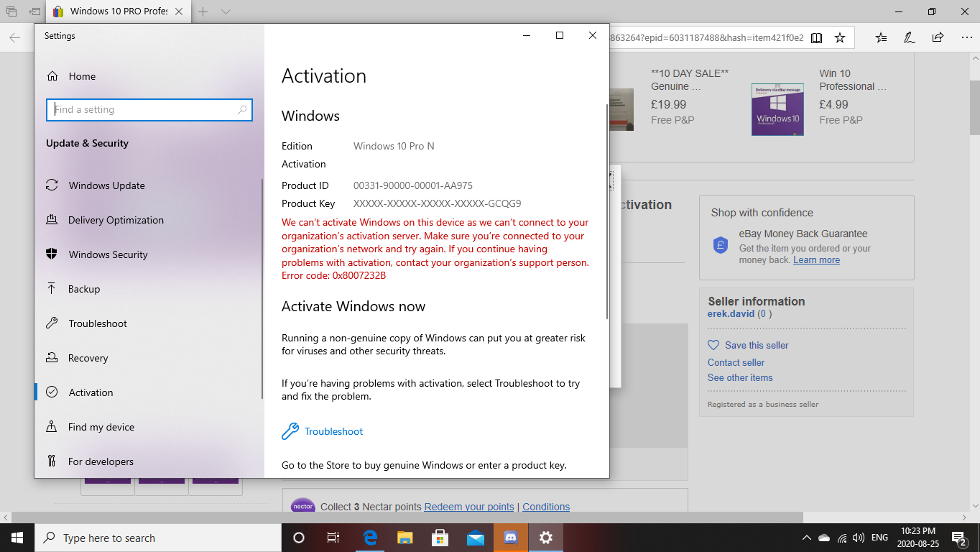Click the search magnifier in Settings

click(x=242, y=110)
